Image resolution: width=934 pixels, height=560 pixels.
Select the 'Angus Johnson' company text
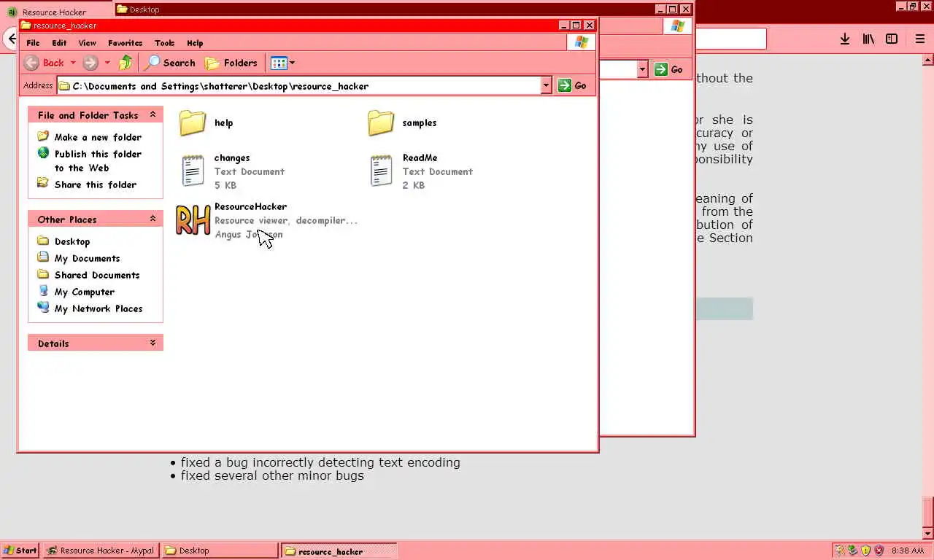point(248,234)
